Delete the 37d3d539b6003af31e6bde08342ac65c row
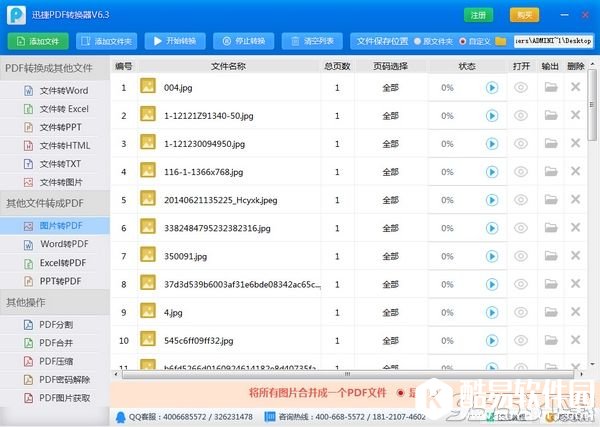This screenshot has width=600, height=427. point(576,284)
